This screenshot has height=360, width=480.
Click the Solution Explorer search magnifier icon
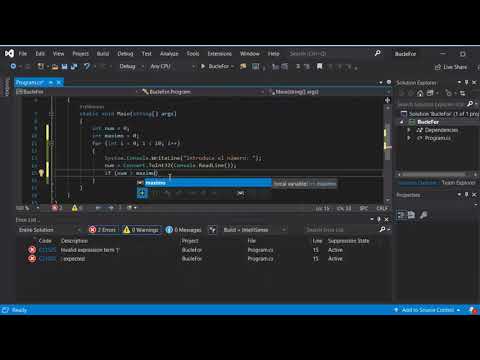click(x=470, y=104)
